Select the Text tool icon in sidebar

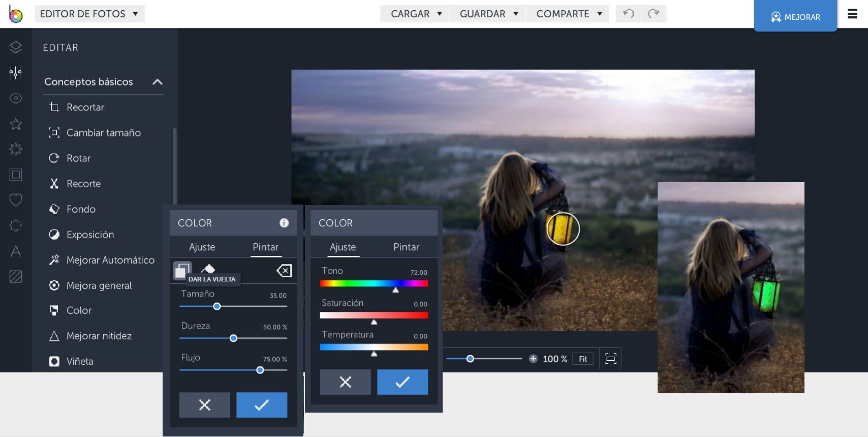16,251
